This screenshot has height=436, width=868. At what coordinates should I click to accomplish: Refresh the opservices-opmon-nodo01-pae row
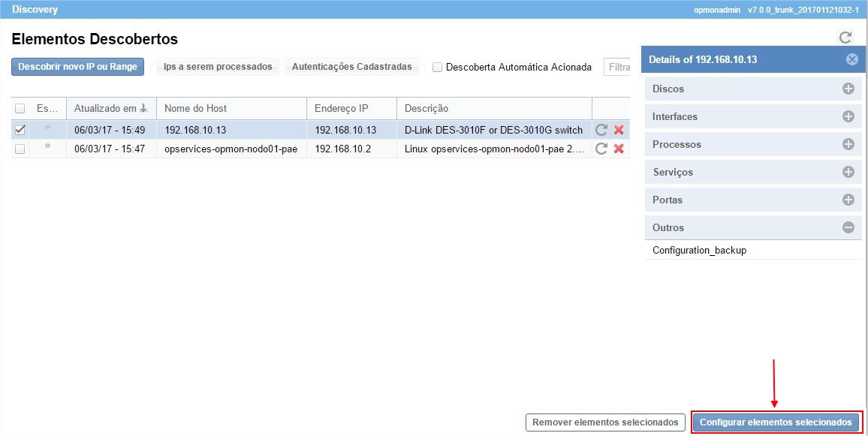click(x=601, y=149)
